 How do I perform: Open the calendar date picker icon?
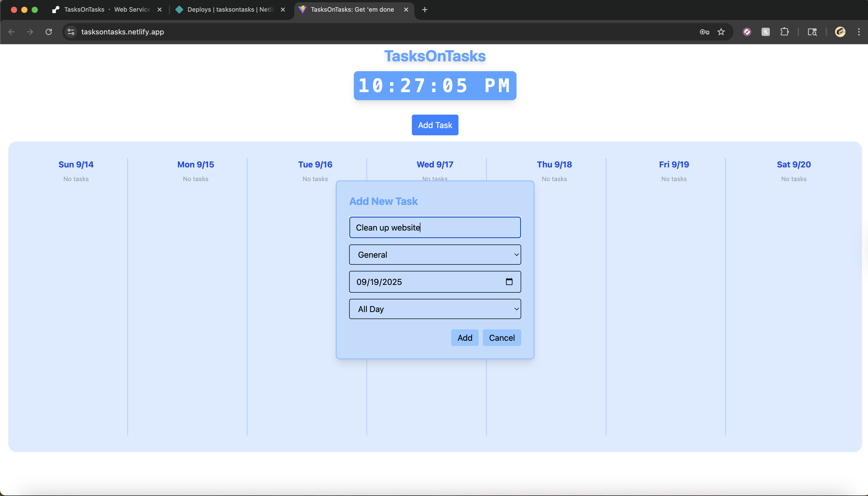pos(509,282)
